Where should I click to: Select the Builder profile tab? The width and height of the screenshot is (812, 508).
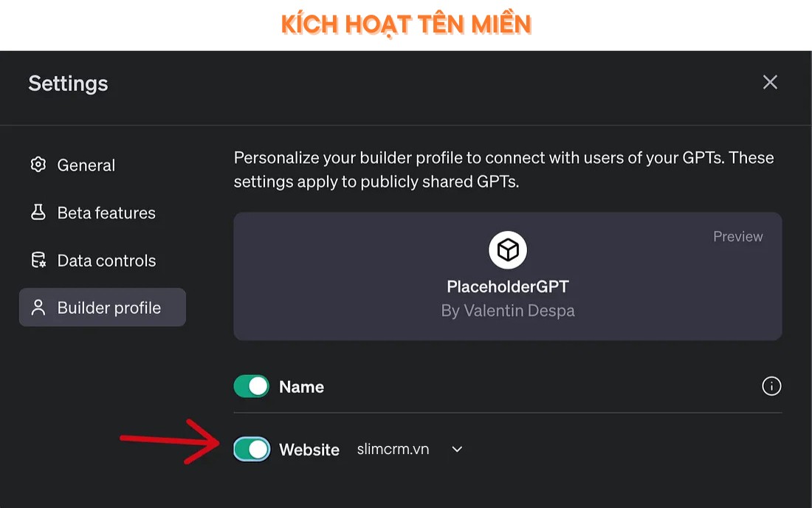point(103,308)
